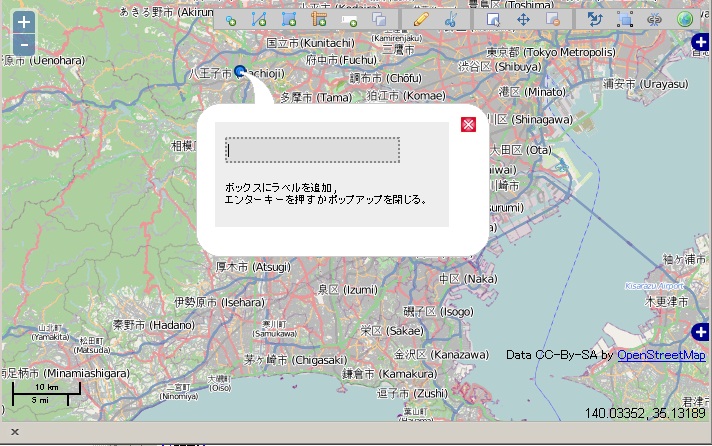The image size is (712, 446).
Task: Expand the layer switcher plus at top right
Action: pyautogui.click(x=702, y=41)
